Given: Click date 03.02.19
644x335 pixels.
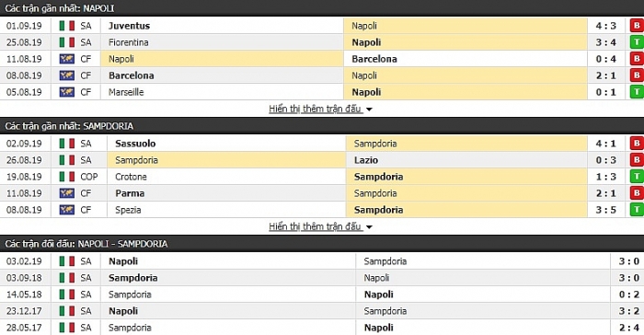Looking at the screenshot, I should (x=24, y=261).
